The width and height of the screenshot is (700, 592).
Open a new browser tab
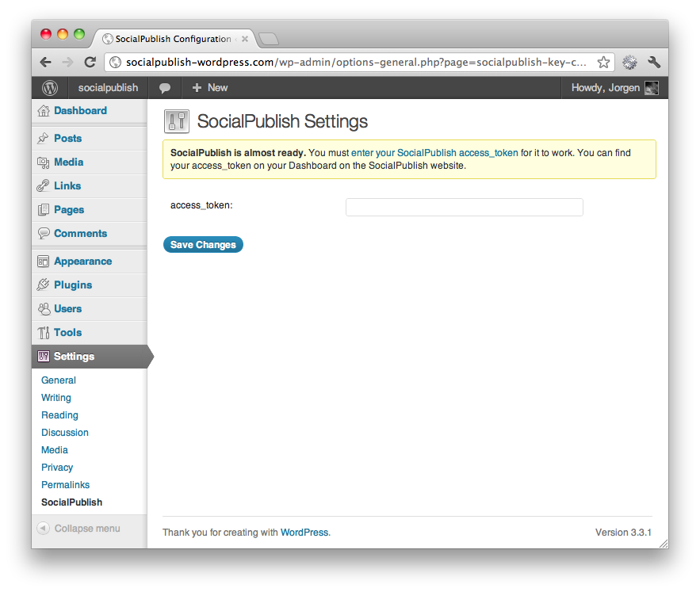pos(269,40)
